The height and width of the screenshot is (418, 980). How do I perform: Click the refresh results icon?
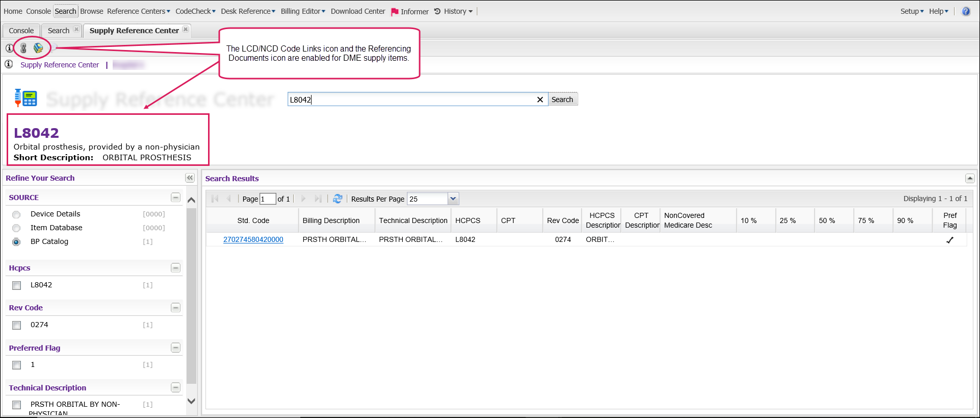(x=338, y=199)
